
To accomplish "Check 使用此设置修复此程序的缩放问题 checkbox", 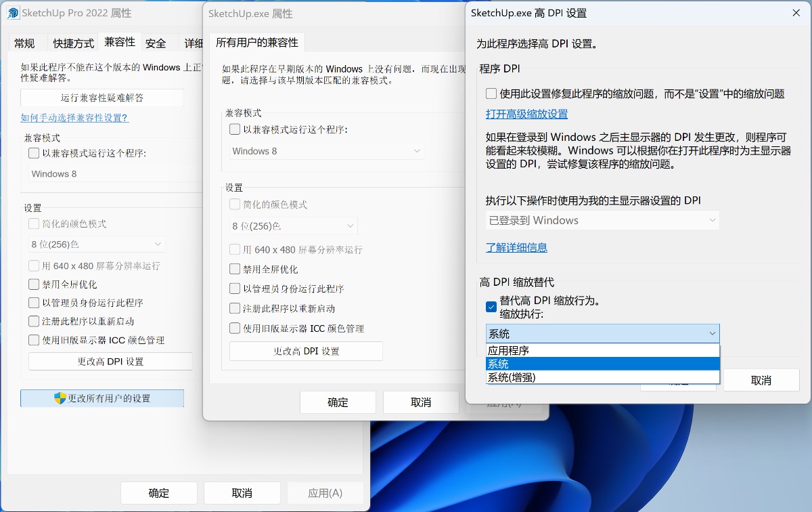I will (491, 93).
